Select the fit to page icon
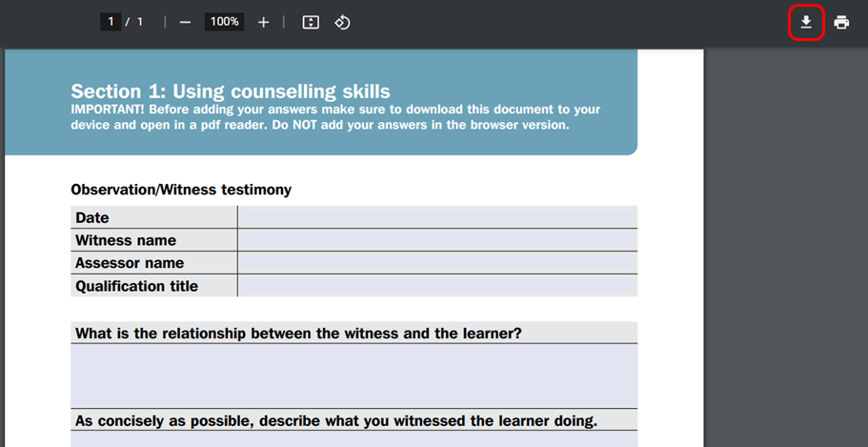Screen dimensions: 868x447 (311, 22)
